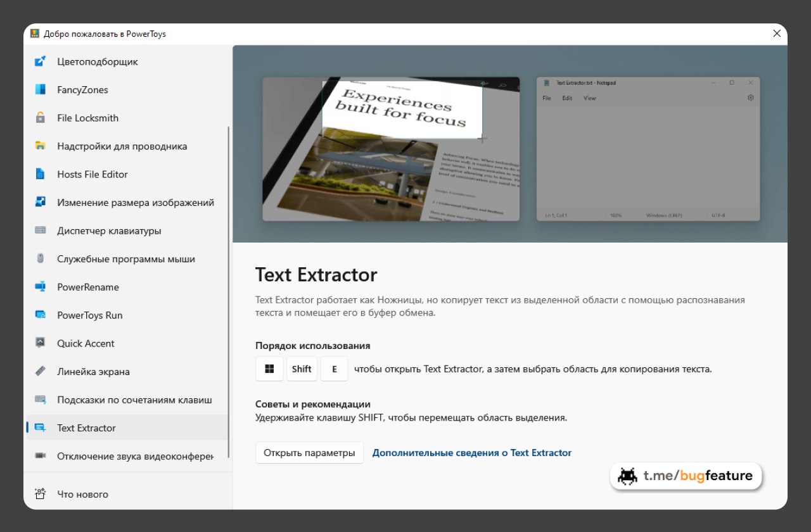Image resolution: width=811 pixels, height=532 pixels.
Task: Close the PowerToys welcome window
Action: (777, 34)
